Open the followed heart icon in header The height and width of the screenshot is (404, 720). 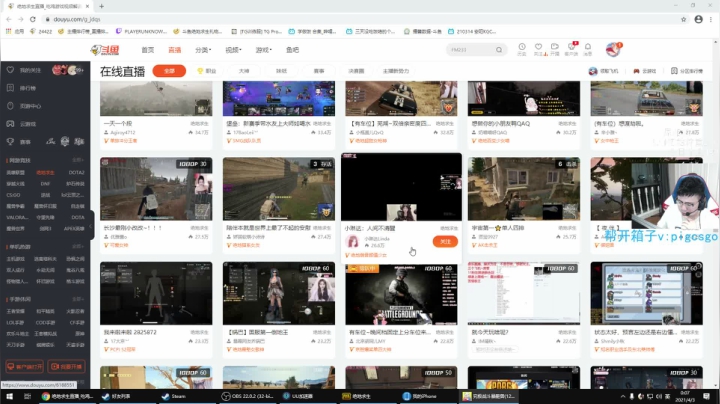539,49
